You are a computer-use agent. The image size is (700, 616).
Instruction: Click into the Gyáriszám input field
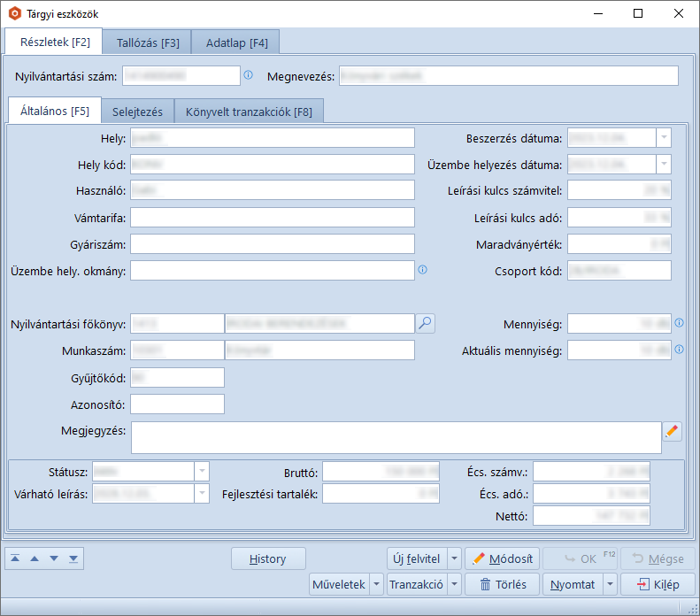(272, 244)
